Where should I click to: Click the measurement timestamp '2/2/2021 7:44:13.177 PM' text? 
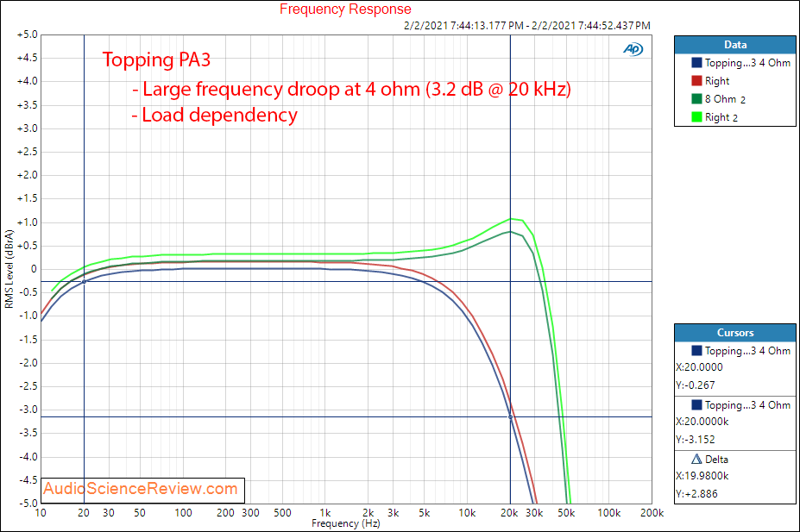463,26
